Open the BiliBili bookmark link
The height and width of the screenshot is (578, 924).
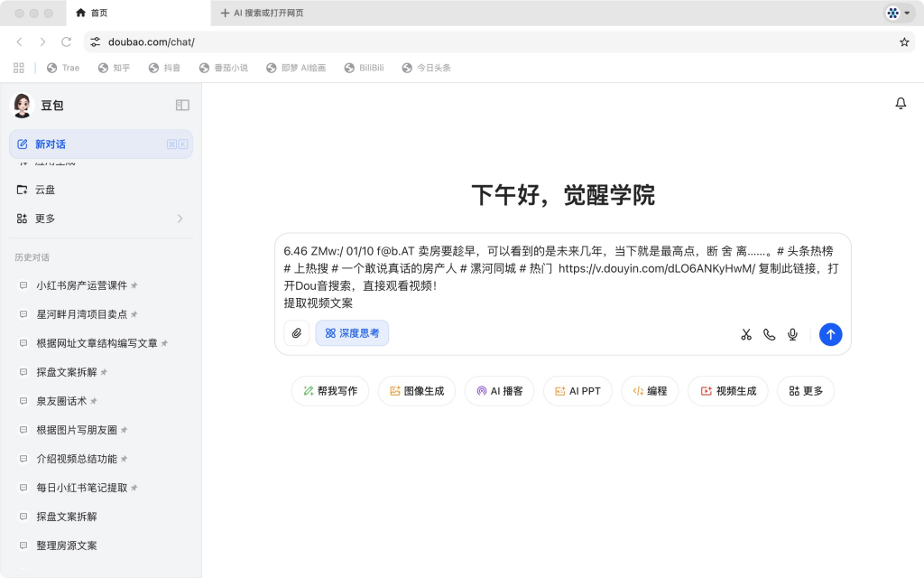pos(364,67)
